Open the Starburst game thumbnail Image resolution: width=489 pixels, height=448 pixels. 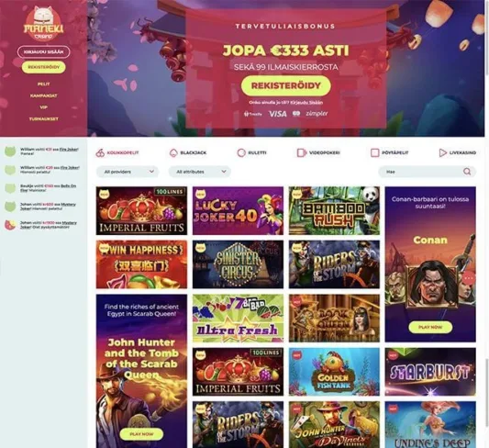[430, 372]
